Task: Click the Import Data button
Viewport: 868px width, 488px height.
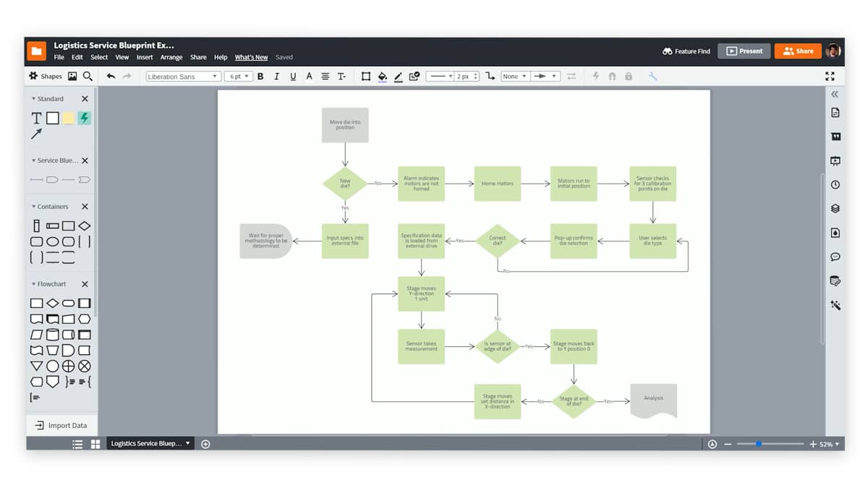Action: click(61, 425)
